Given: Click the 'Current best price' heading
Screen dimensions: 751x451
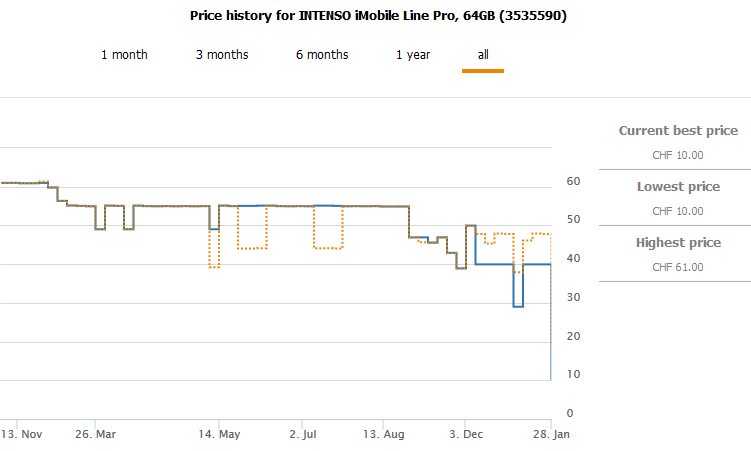Looking at the screenshot, I should tap(678, 131).
